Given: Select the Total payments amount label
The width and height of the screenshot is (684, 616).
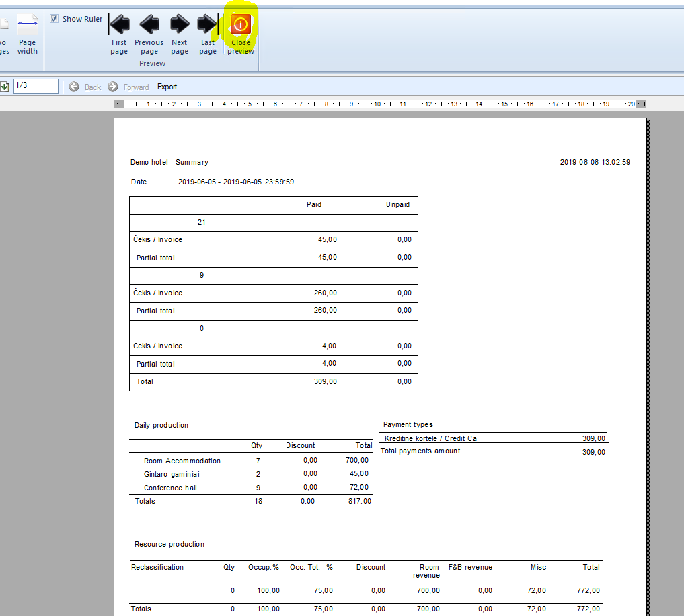Looking at the screenshot, I should [420, 451].
